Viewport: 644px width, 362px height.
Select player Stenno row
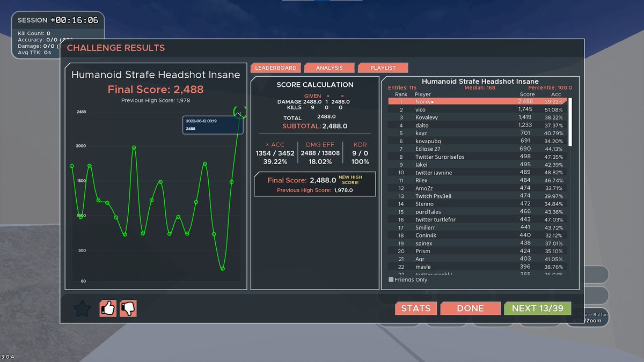point(477,204)
